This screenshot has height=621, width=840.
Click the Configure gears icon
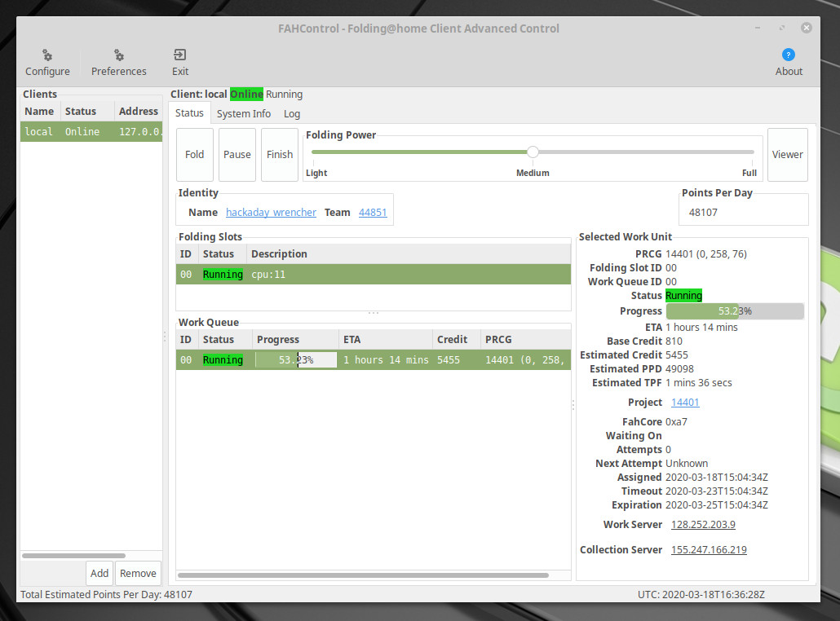pyautogui.click(x=47, y=55)
